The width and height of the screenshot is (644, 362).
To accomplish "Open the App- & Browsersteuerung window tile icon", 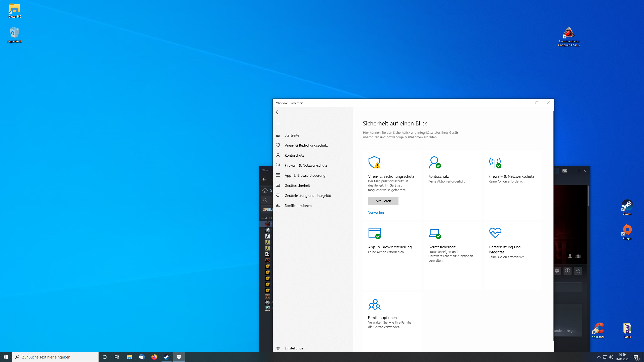I will [x=374, y=233].
